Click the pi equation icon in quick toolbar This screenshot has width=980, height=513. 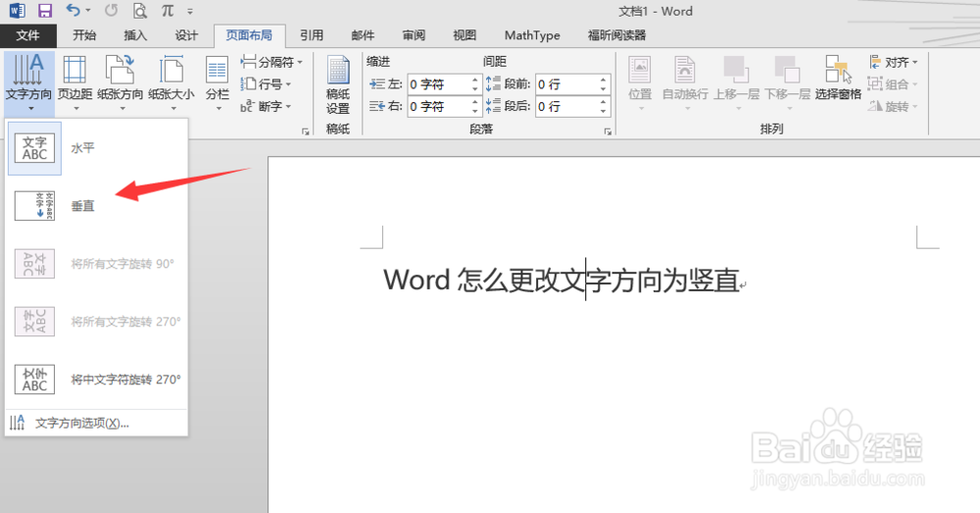[168, 11]
